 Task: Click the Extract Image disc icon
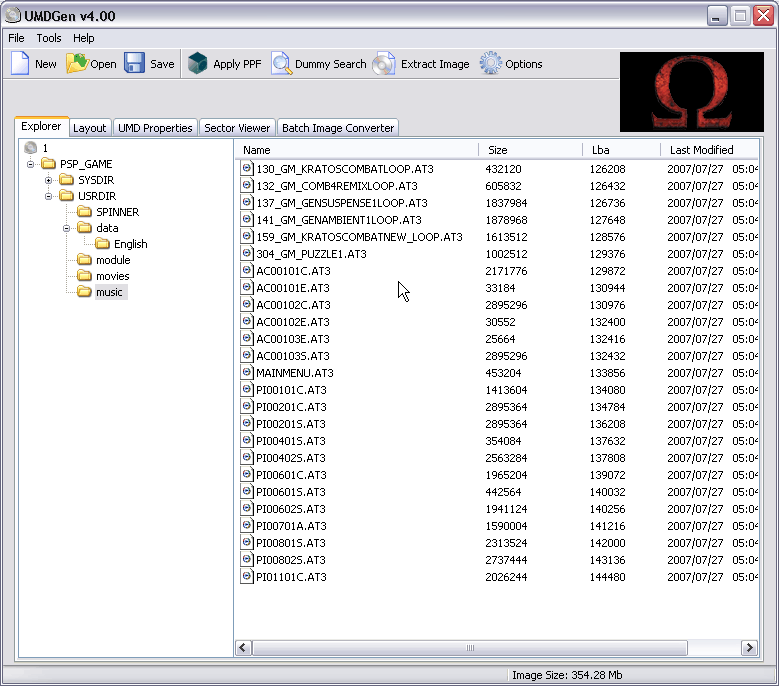(x=384, y=64)
